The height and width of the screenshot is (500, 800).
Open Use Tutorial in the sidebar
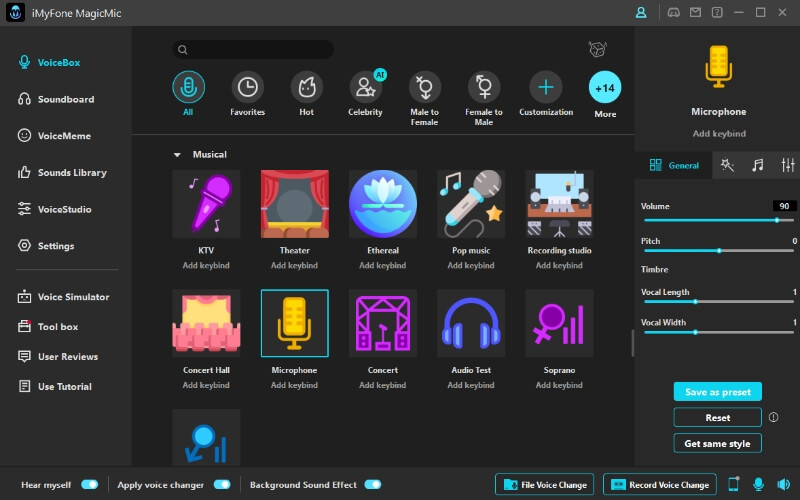coord(55,386)
